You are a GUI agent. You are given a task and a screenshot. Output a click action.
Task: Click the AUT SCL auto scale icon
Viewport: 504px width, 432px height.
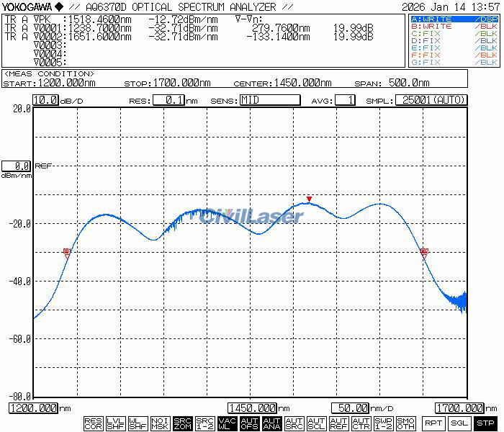click(x=316, y=424)
